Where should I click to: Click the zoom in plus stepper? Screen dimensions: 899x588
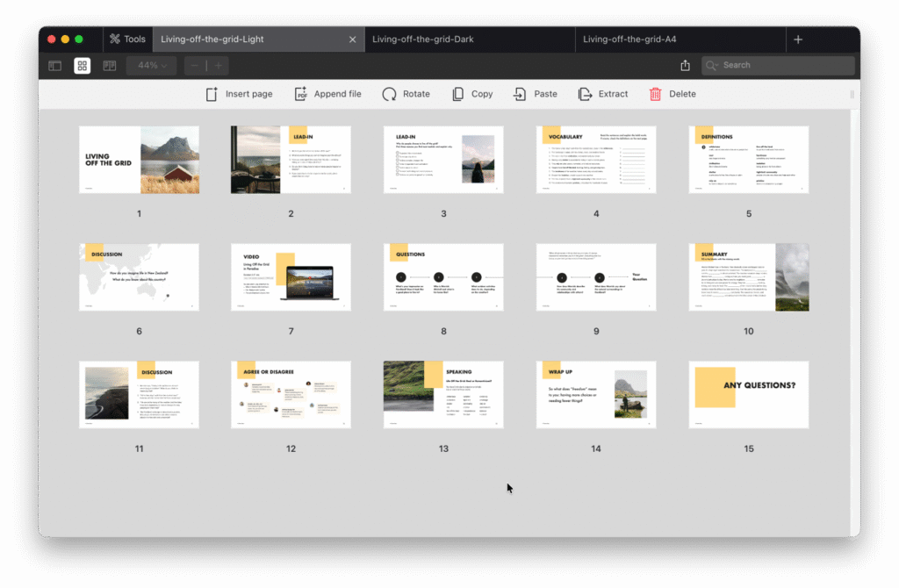click(x=218, y=65)
